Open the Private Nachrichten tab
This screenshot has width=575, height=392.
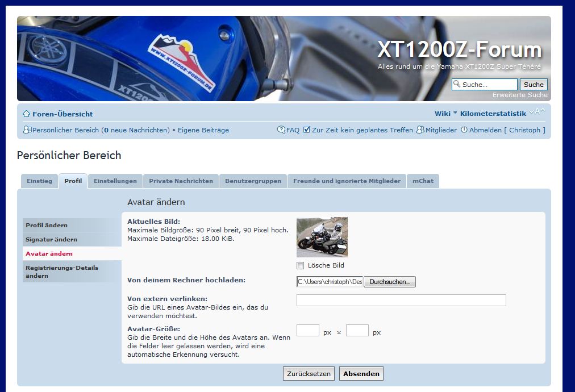(181, 181)
